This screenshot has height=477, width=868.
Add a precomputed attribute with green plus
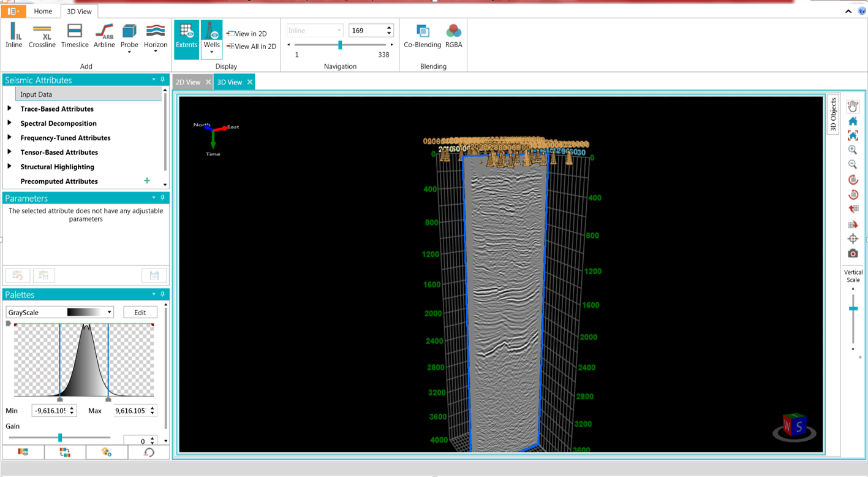(146, 180)
